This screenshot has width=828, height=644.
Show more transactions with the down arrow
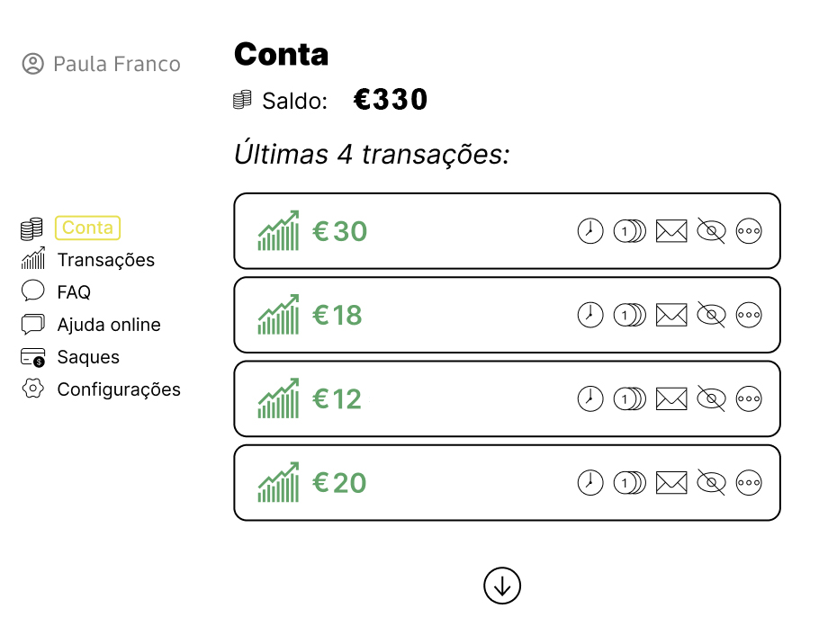(502, 586)
